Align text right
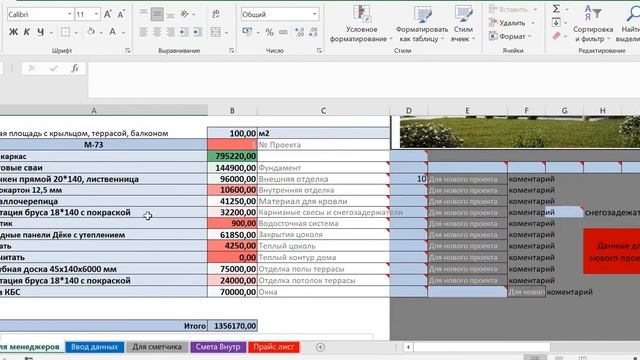 (171, 32)
